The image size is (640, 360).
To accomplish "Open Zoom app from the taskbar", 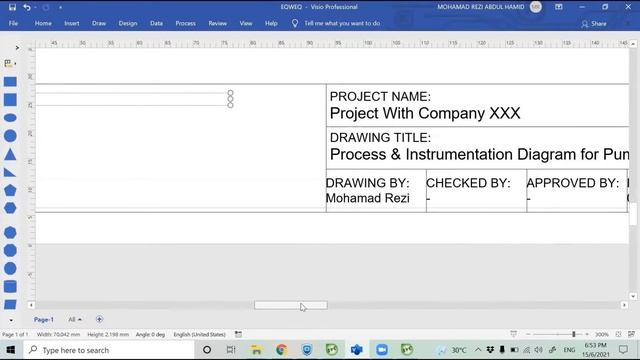I will click(382, 350).
